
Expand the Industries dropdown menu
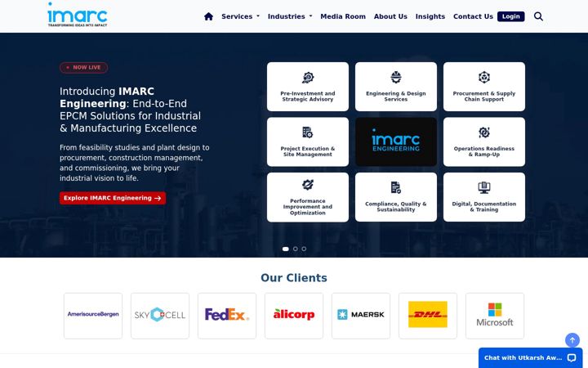tap(290, 16)
